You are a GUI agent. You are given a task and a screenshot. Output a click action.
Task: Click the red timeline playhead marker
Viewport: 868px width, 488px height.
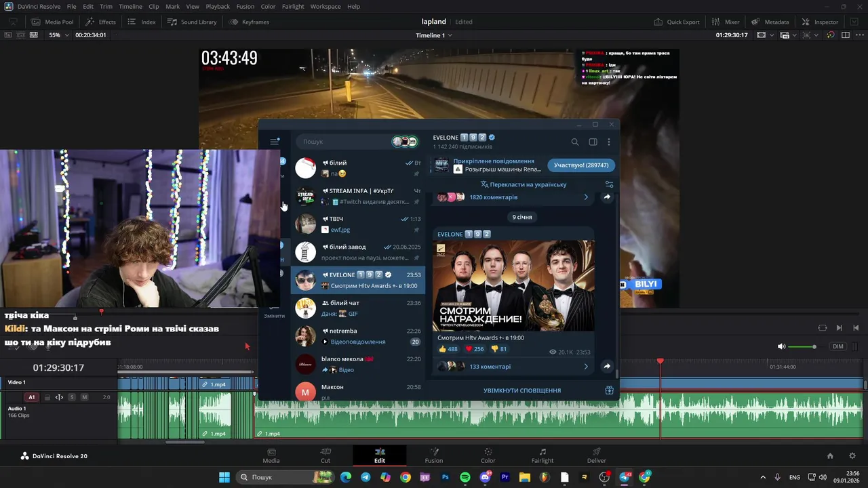point(660,362)
